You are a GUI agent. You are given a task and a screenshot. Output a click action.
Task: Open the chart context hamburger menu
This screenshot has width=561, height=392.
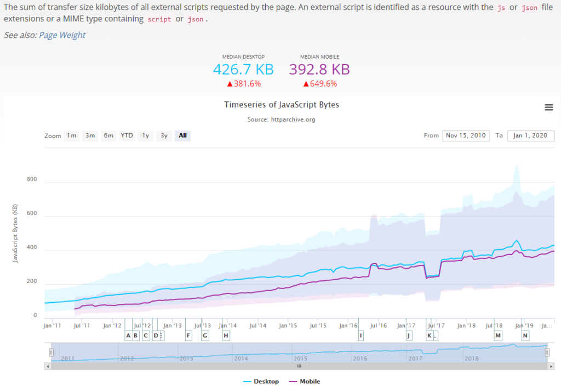(x=549, y=107)
